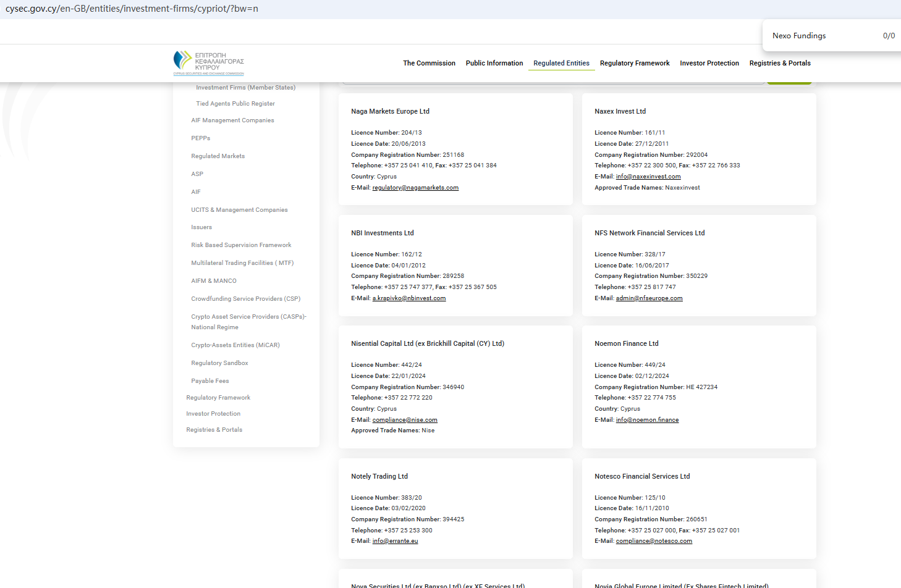Screen dimensions: 901x588
Task: Open NBI Investments Ltd firm title
Action: click(x=382, y=233)
